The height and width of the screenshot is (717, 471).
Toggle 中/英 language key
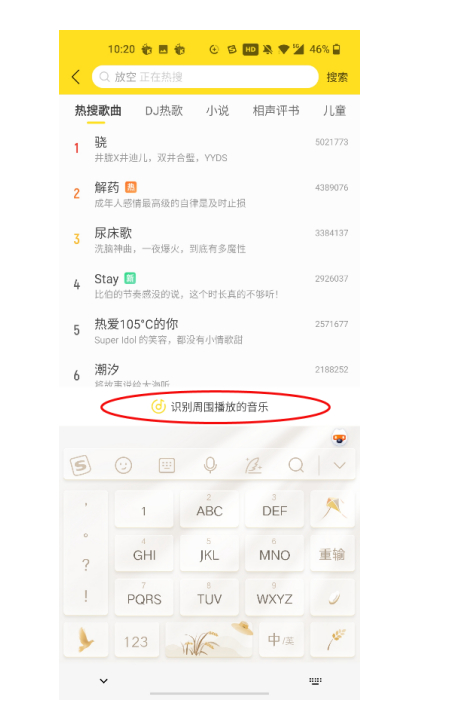pos(281,639)
